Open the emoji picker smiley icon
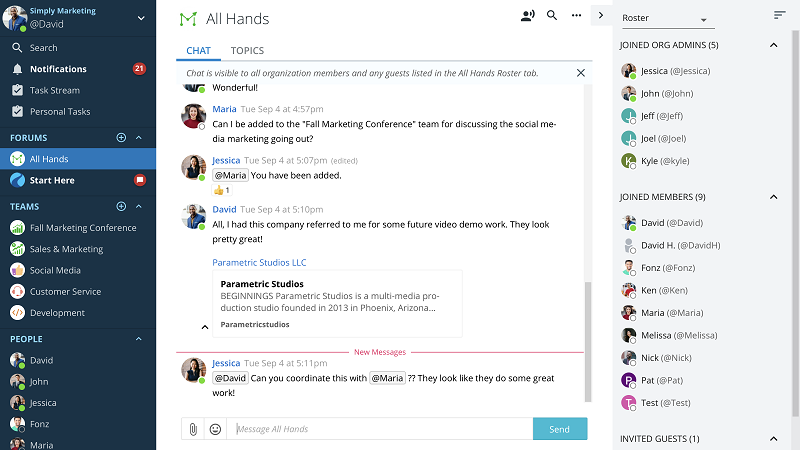Screen dimensions: 800x450 pyautogui.click(x=215, y=429)
